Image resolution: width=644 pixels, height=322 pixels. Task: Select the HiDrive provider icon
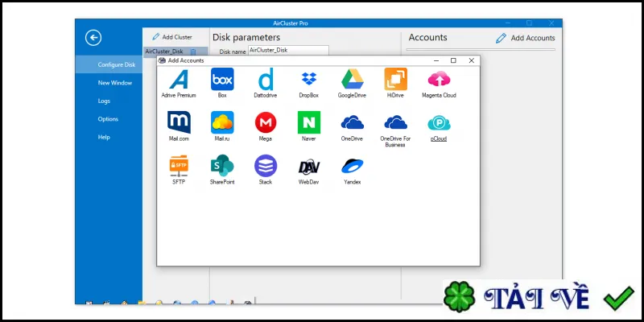(395, 79)
